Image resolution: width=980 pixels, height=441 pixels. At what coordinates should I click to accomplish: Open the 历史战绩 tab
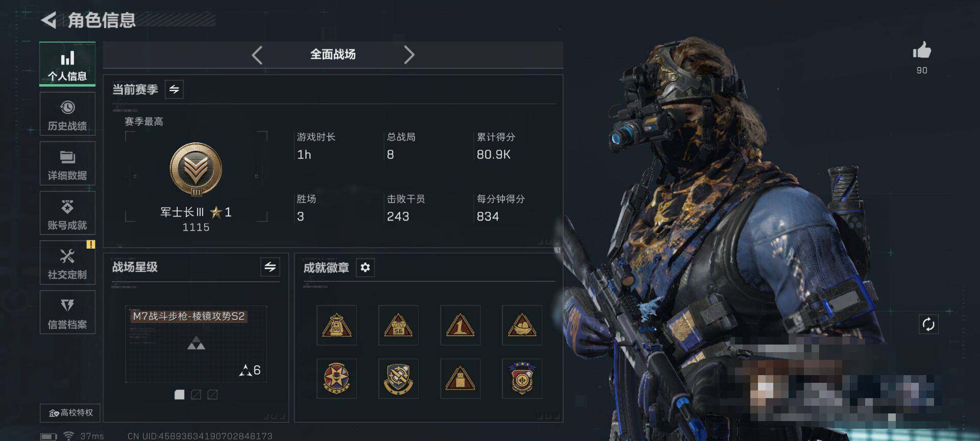pyautogui.click(x=67, y=114)
